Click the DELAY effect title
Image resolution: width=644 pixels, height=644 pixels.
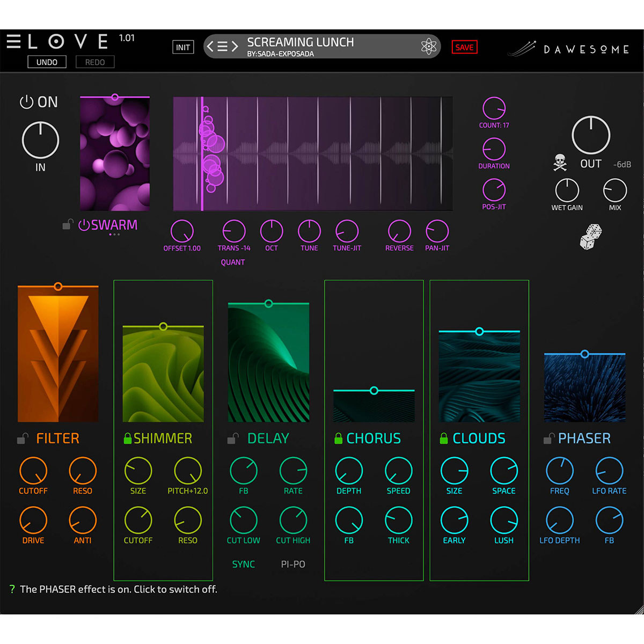pos(268,438)
